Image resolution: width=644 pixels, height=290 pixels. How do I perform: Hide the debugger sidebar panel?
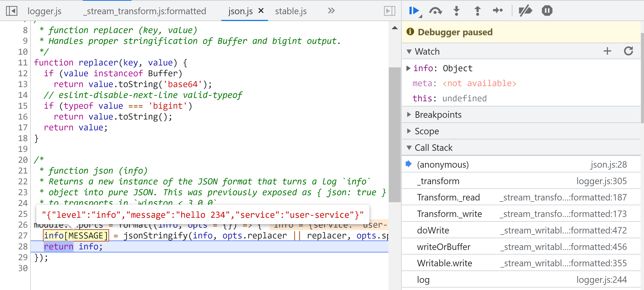pyautogui.click(x=389, y=11)
